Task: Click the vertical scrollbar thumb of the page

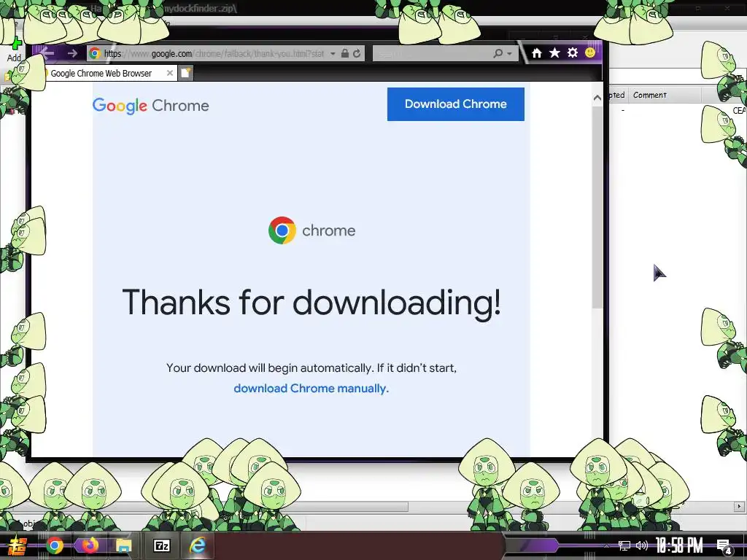Action: (597, 206)
